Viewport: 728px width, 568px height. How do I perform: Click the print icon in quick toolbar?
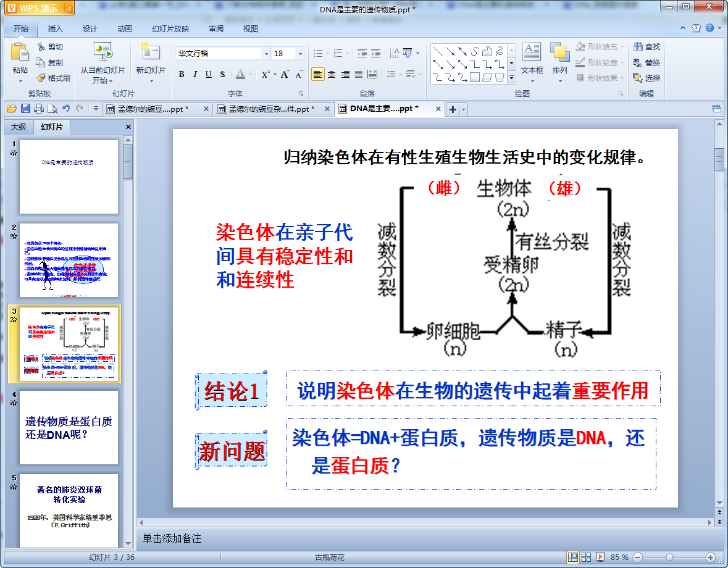[39, 109]
